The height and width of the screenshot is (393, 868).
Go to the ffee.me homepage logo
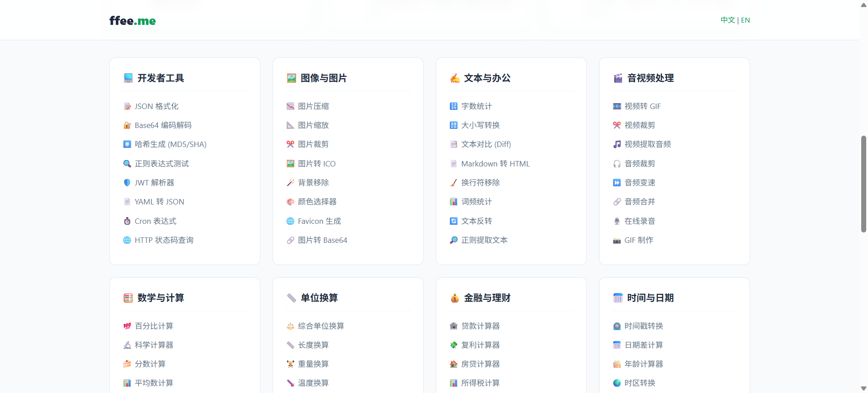pyautogui.click(x=132, y=21)
